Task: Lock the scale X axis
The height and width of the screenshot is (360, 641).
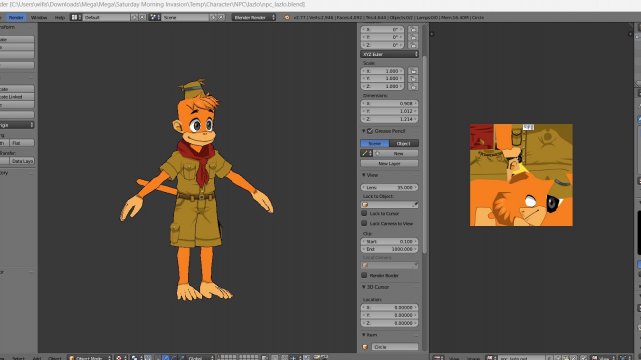Action: 413,71
